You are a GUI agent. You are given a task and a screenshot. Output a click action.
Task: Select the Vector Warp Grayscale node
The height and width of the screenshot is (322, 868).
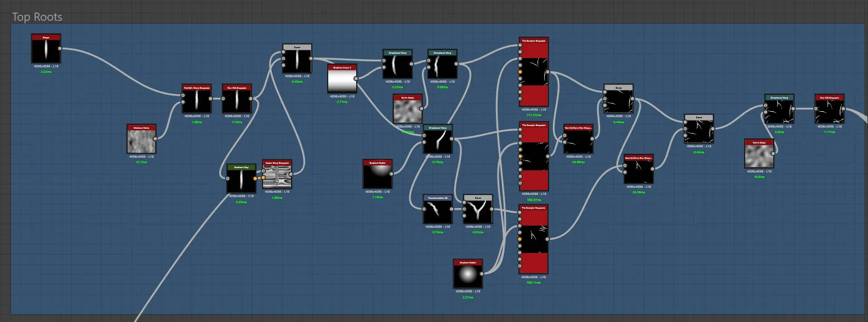277,174
